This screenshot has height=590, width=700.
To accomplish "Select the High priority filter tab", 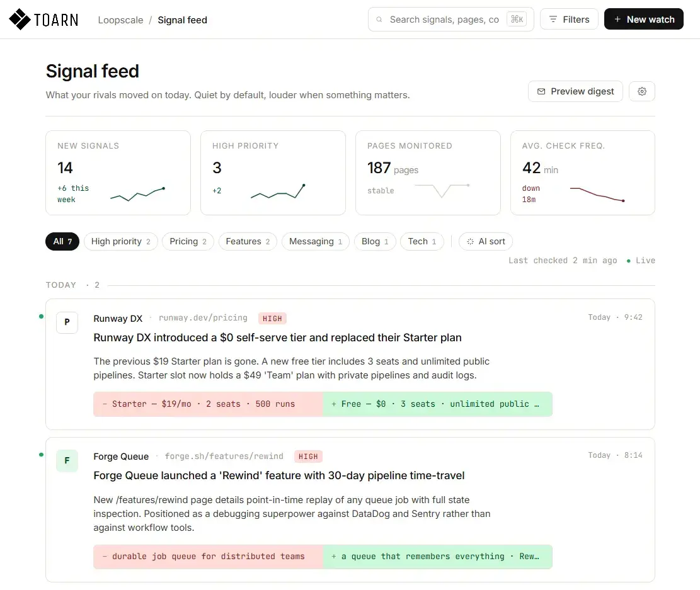I will (120, 241).
